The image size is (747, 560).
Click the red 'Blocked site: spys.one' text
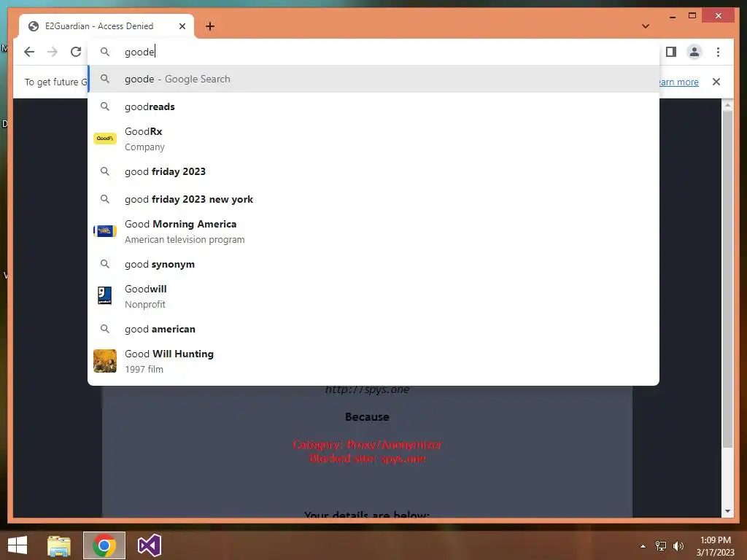point(368,459)
